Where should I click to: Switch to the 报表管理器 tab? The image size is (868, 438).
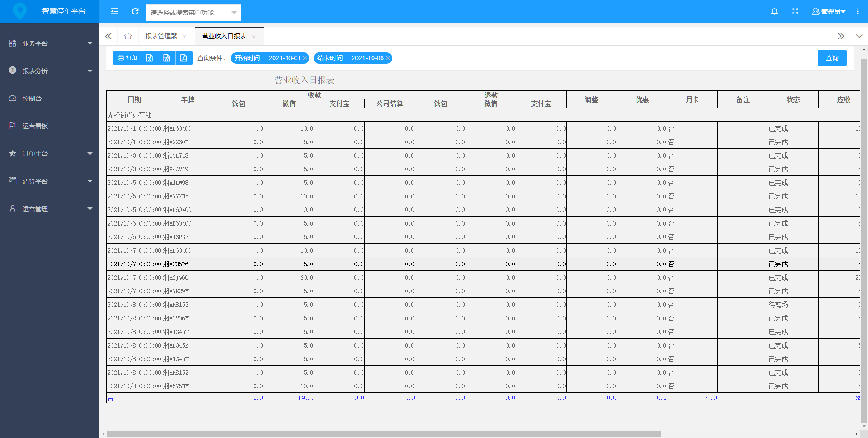[161, 36]
